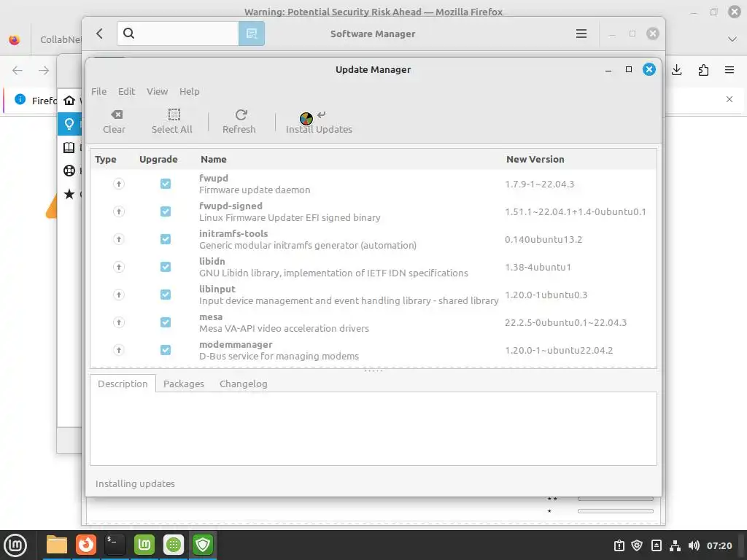
Task: Sort by the Upgrade column header
Action: [x=158, y=160]
